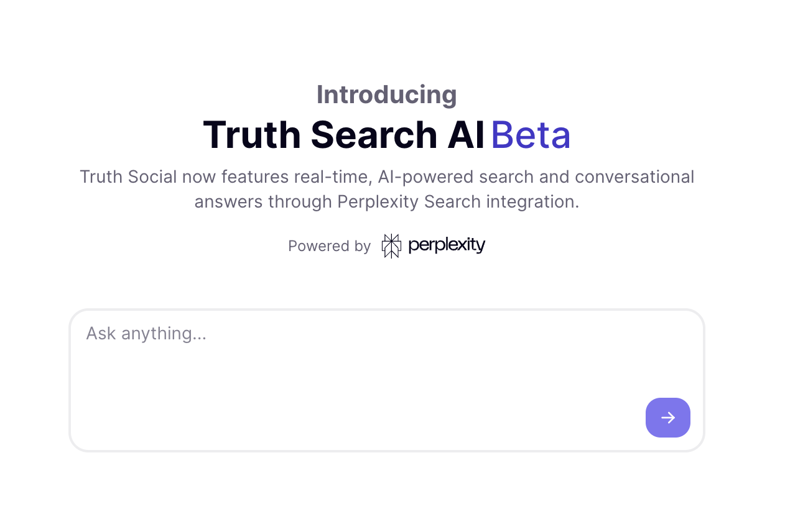
Task: Click the perplexity wordmark text logo
Action: [447, 245]
